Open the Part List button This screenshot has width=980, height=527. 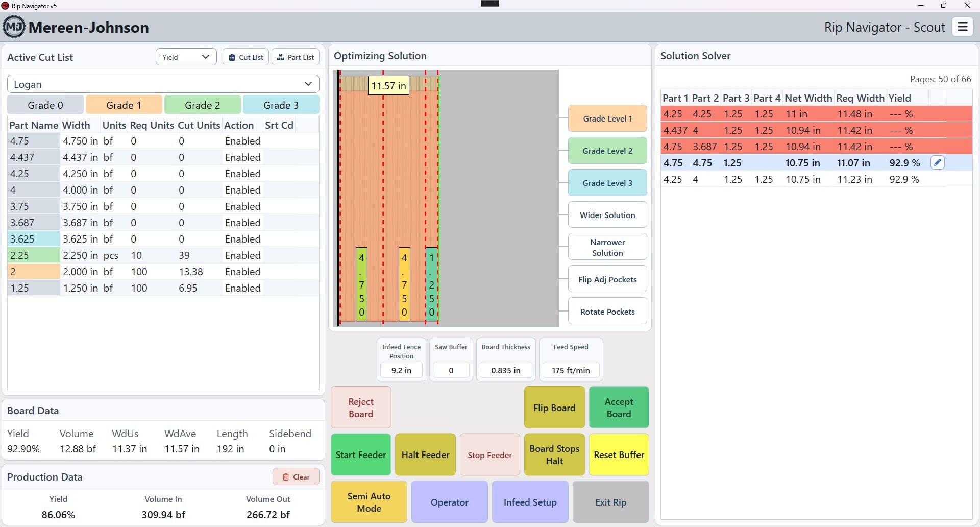click(296, 57)
